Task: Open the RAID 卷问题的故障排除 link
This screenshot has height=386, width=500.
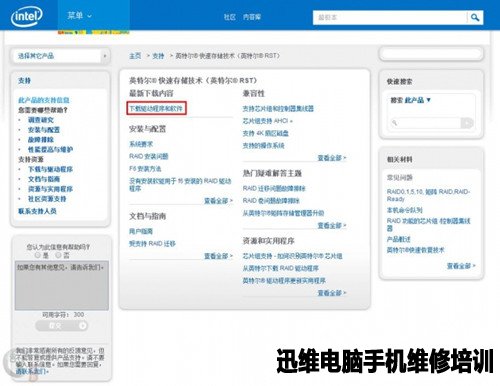Action: click(x=271, y=201)
